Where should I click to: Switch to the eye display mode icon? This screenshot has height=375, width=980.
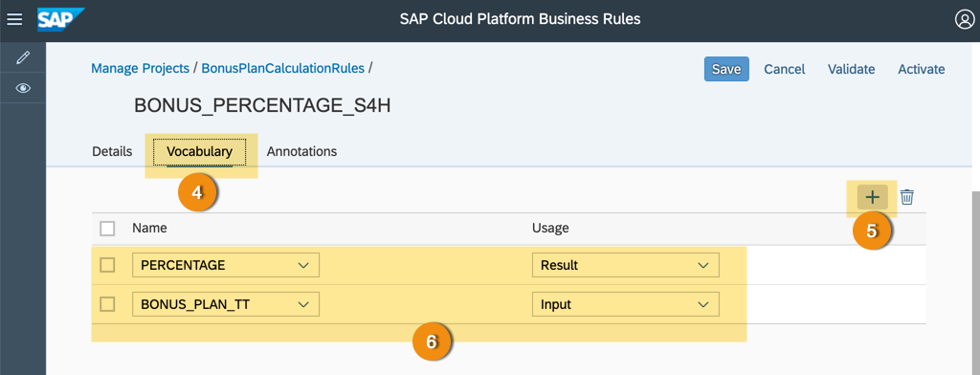[x=23, y=88]
